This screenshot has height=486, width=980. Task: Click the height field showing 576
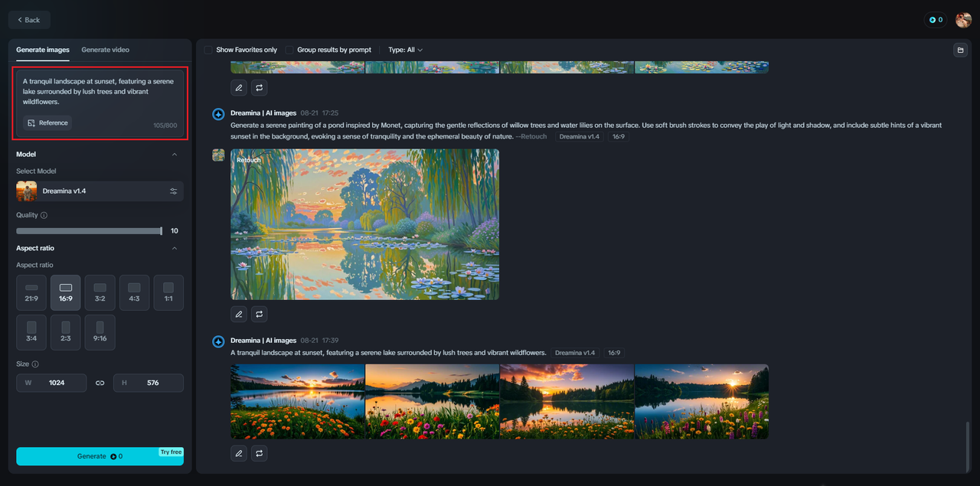149,383
